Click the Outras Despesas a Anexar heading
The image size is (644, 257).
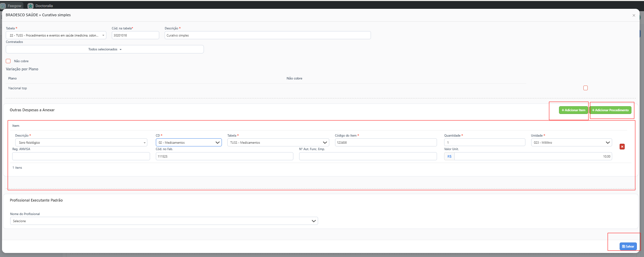tap(32, 110)
